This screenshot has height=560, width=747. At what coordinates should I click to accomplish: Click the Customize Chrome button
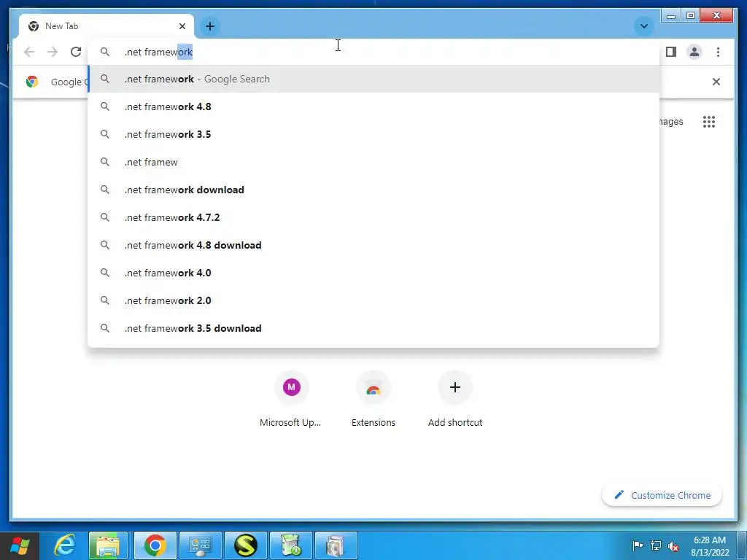(x=662, y=495)
